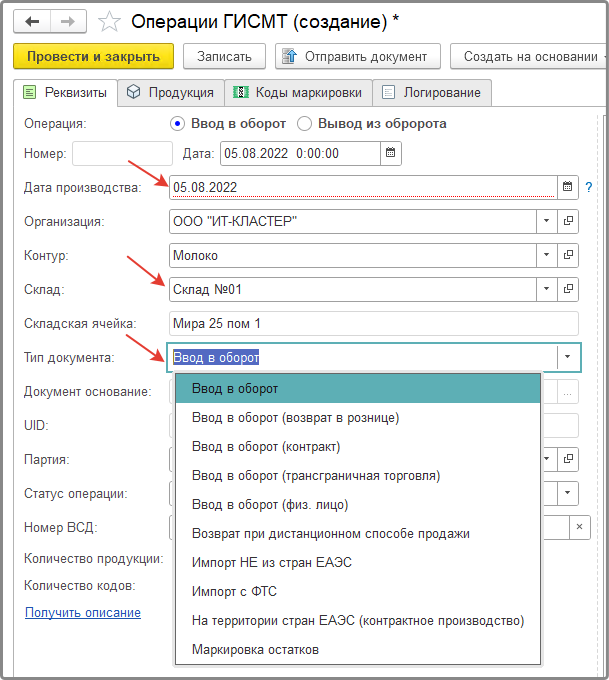Choose Импорт с ФТС option
The height and width of the screenshot is (680, 609).
point(358,592)
